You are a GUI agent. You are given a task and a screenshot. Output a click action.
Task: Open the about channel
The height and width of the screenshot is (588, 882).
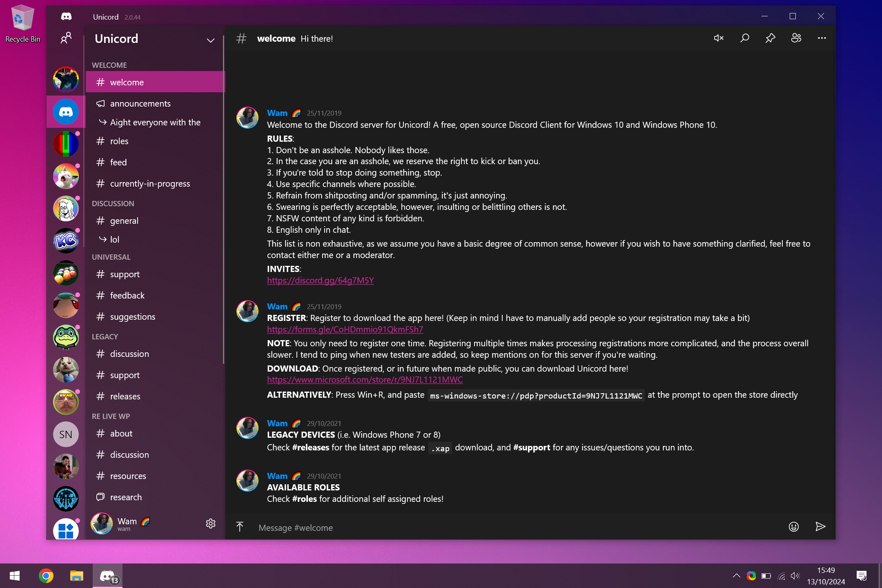tap(155, 433)
